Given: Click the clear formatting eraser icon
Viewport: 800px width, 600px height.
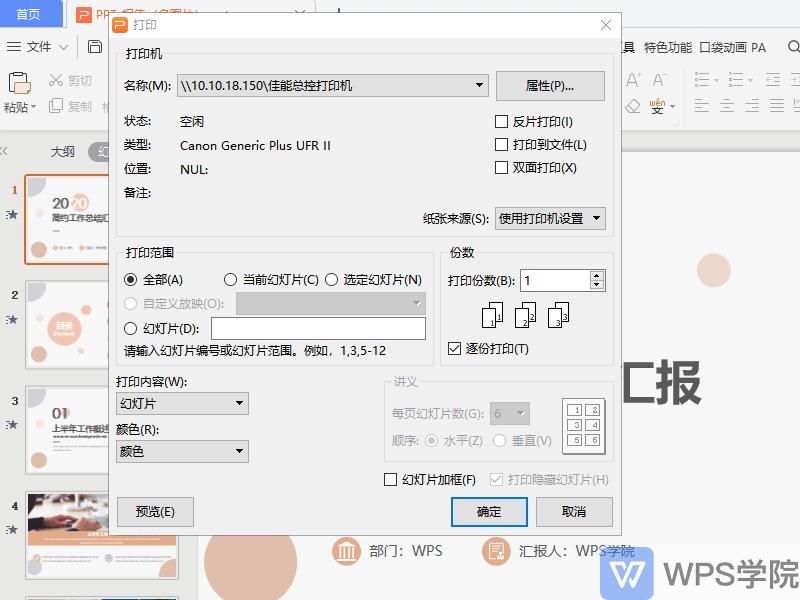Looking at the screenshot, I should tap(632, 105).
